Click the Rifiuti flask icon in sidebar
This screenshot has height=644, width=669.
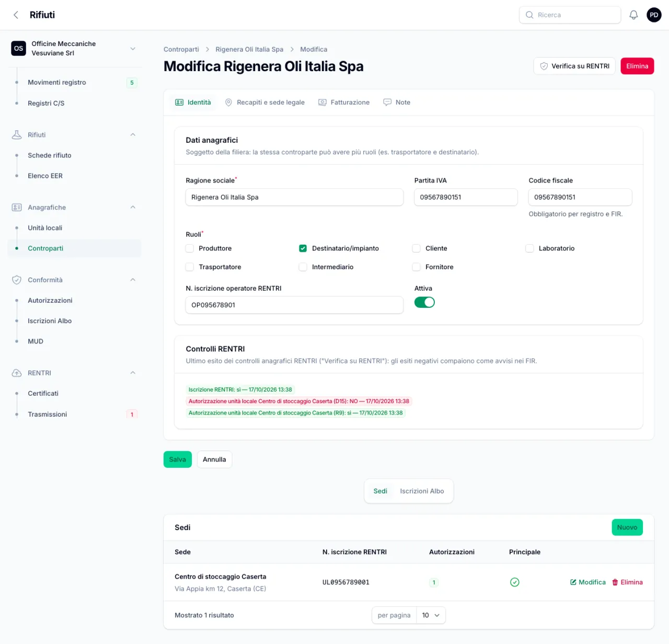[17, 135]
